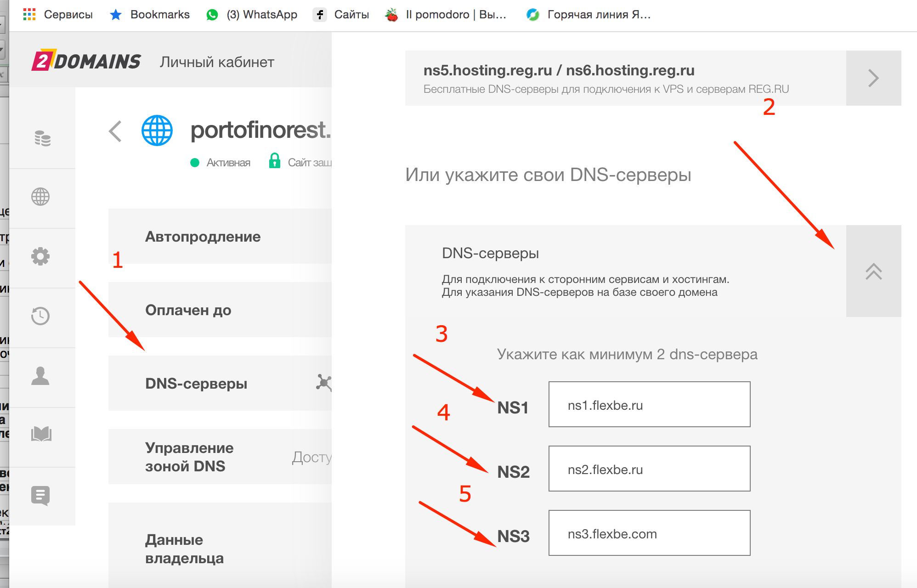Click the 2DOMAINS logo

coord(86,61)
